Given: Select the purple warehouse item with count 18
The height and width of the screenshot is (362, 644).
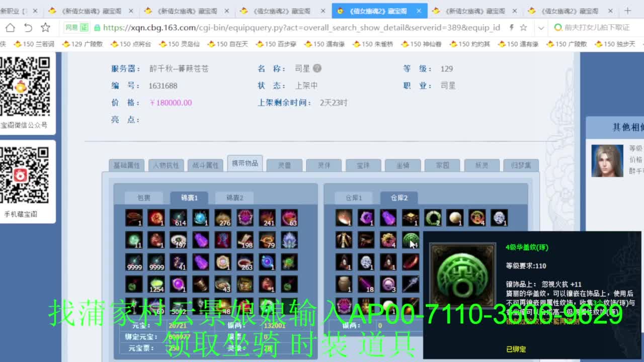Looking at the screenshot, I should point(366,284).
